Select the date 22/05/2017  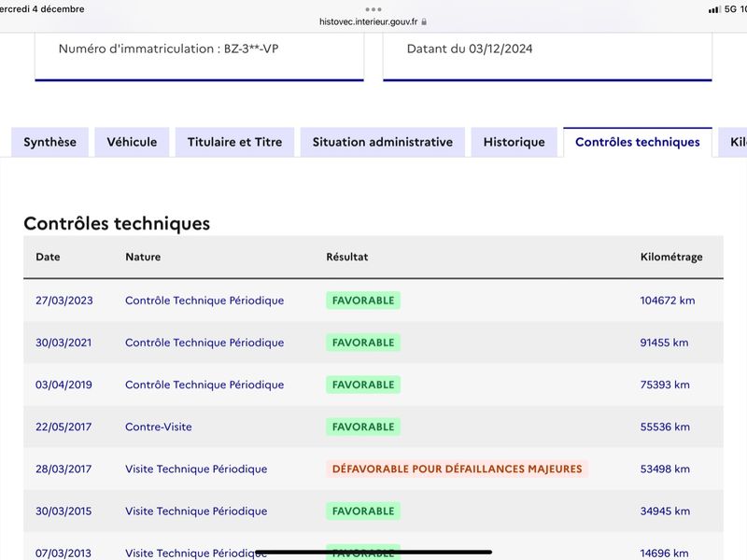coord(63,427)
